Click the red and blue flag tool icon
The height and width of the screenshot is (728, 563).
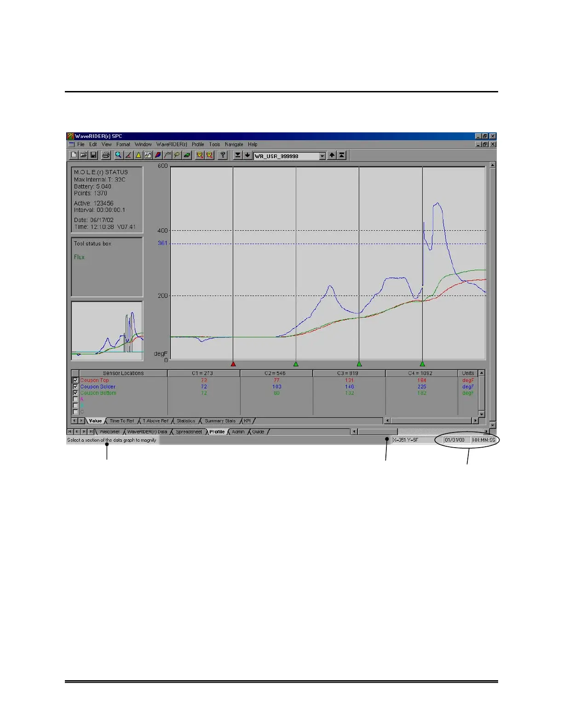[157, 155]
